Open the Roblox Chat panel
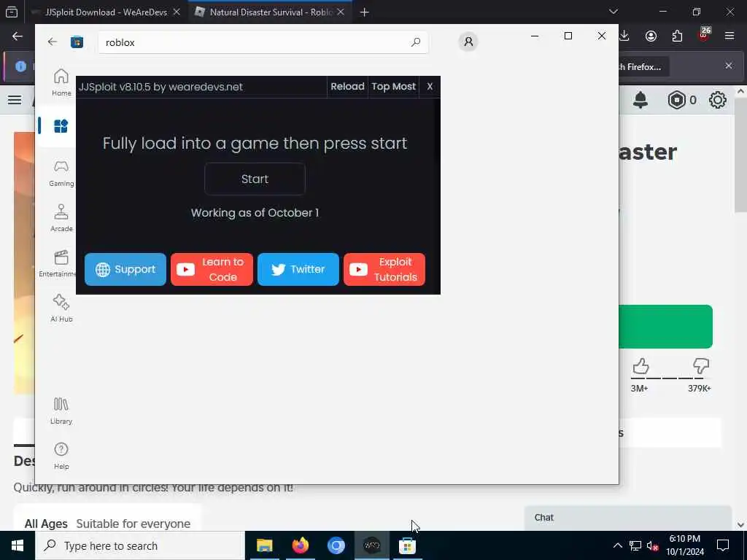Screen dimensions: 747x560 coord(628,518)
